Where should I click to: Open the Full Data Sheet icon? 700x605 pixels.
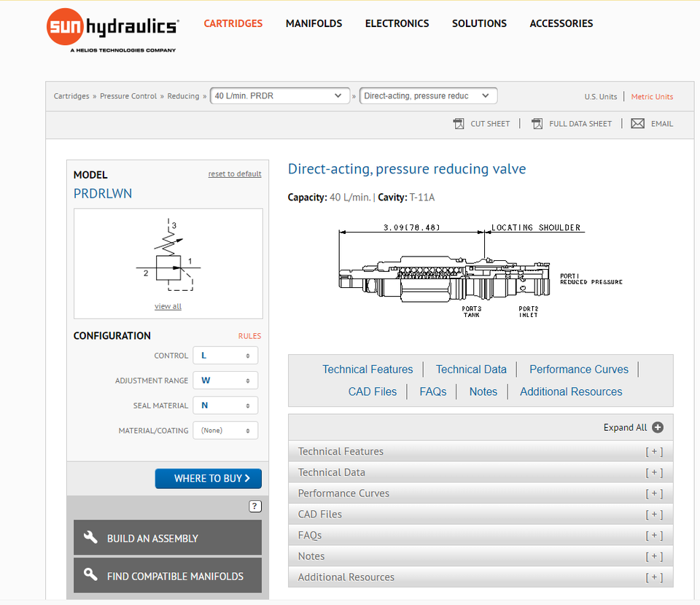[537, 124]
